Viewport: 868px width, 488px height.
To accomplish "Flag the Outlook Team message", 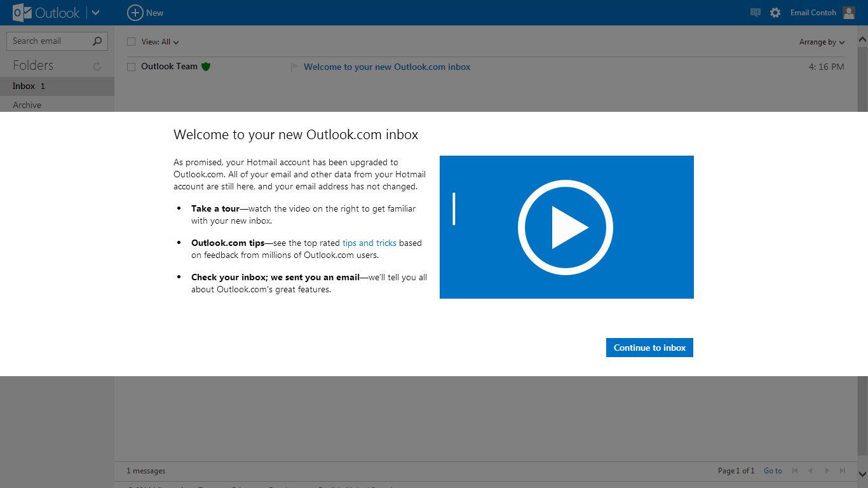I will (x=294, y=67).
